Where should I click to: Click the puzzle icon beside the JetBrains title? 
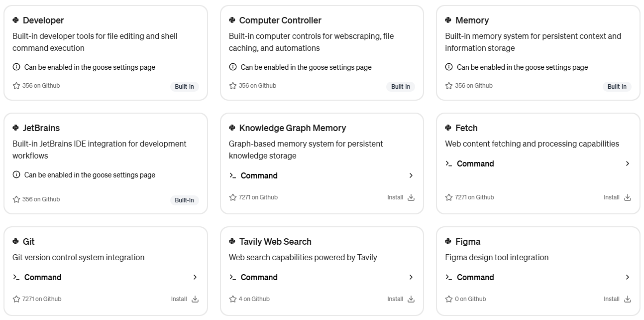tap(16, 128)
